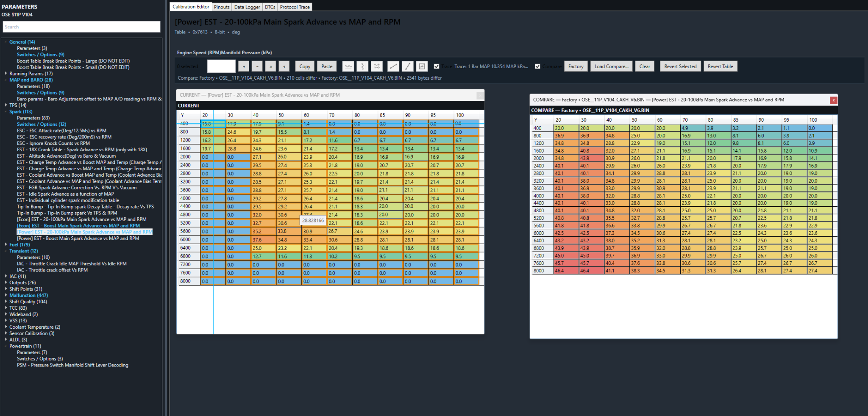Click the grey button on CURRENT window title
The height and width of the screenshot is (416, 868).
(480, 95)
